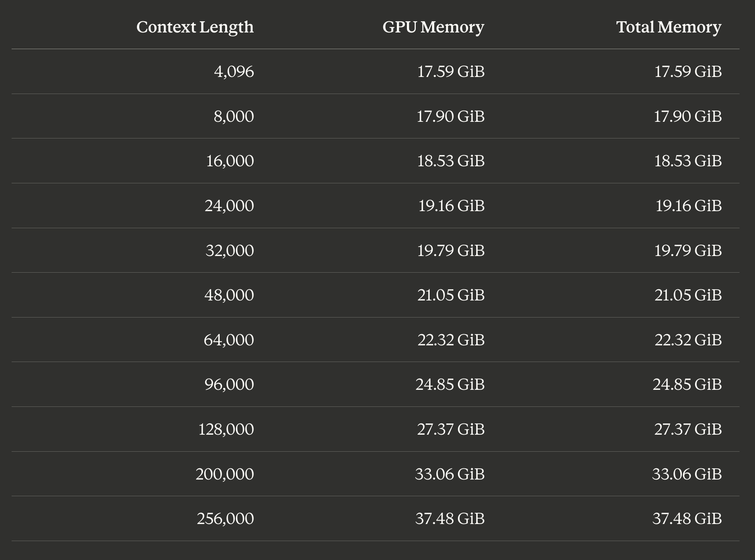Click total memory value 18.53 GiB

(x=688, y=161)
